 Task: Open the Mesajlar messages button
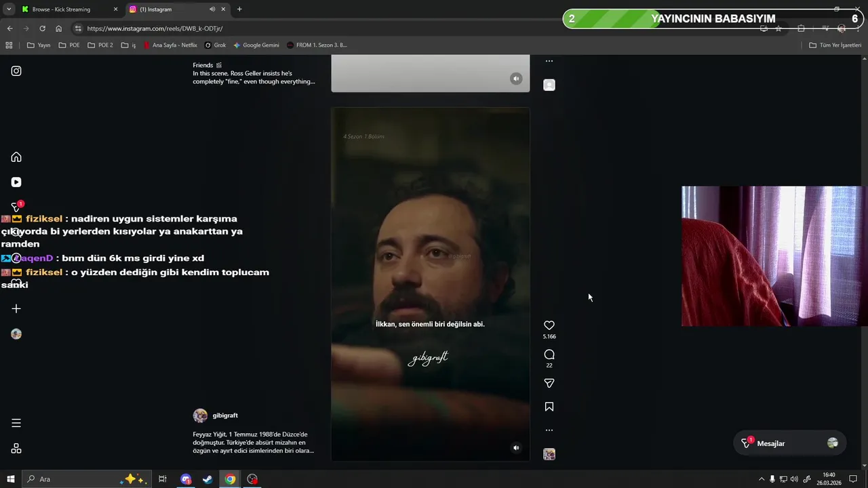[x=789, y=443]
